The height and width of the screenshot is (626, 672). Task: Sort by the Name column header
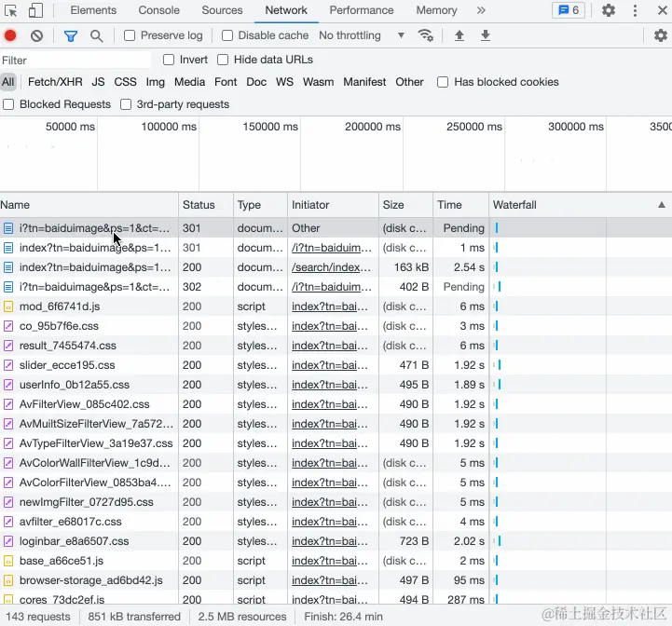(x=89, y=205)
